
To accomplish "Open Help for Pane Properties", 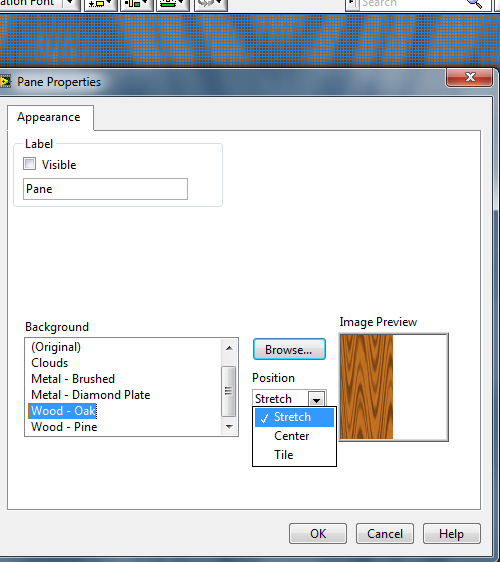I will pos(452,534).
